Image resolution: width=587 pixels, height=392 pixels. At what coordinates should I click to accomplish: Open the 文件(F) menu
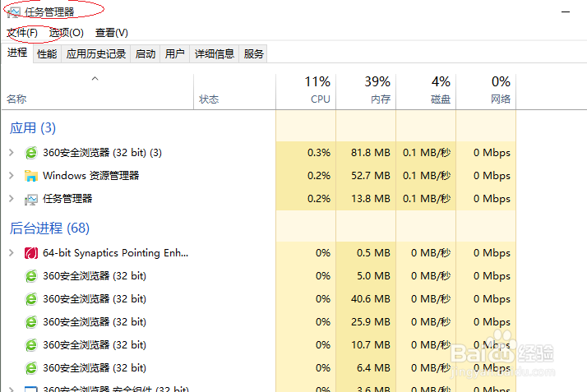(22, 33)
